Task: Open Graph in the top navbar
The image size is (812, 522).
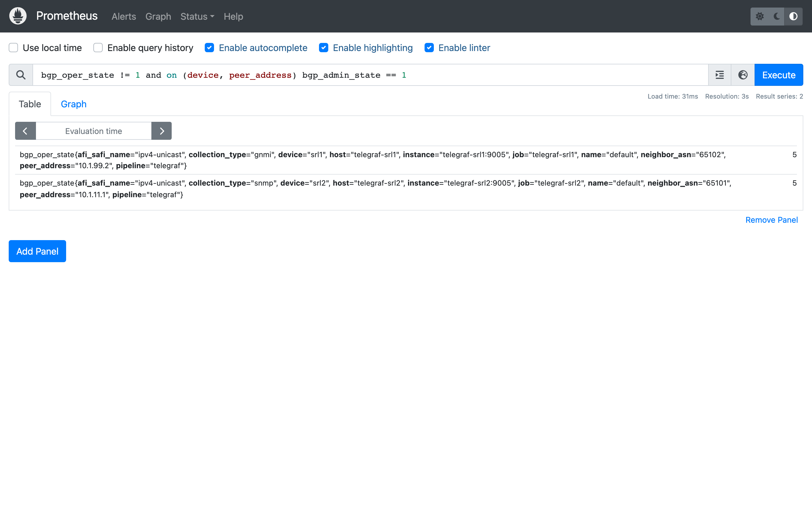Action: (158, 16)
